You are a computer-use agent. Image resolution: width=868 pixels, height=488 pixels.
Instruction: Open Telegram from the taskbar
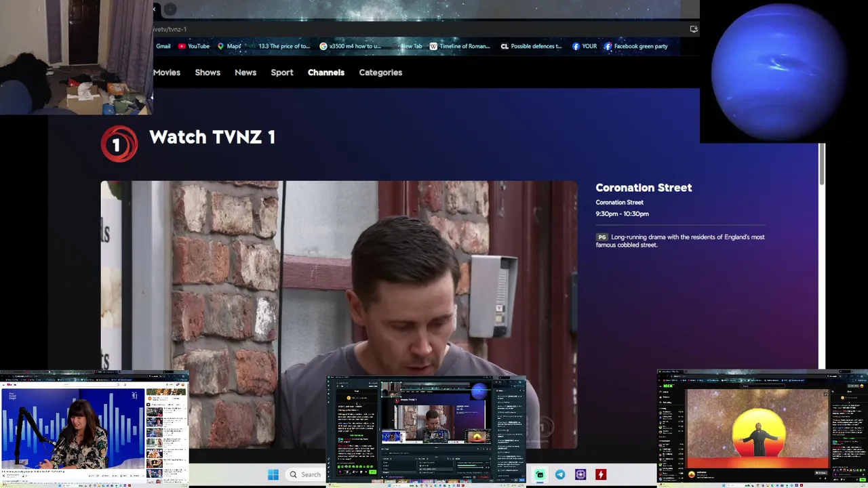click(560, 474)
